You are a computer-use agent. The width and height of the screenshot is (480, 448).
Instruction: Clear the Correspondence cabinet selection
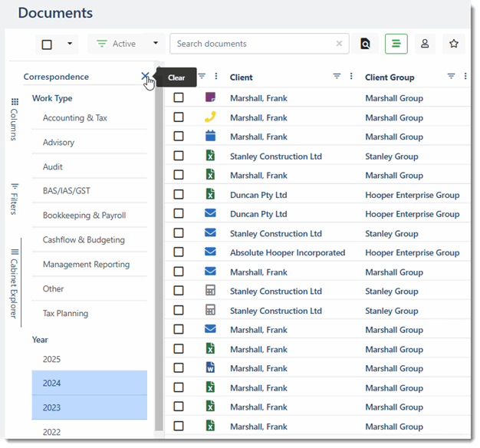[145, 76]
